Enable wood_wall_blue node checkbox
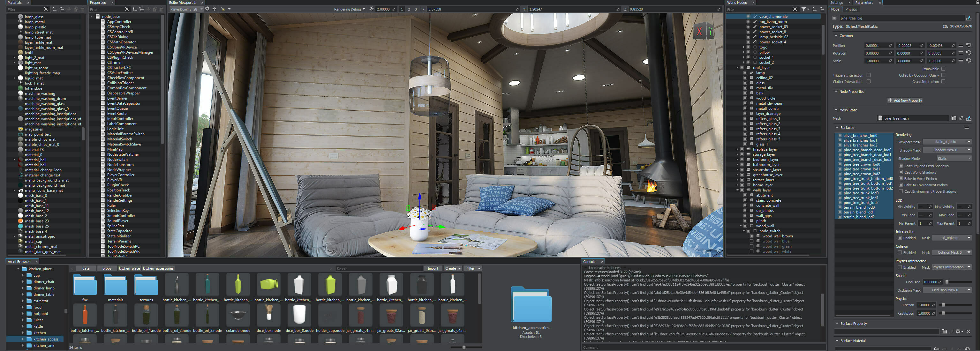This screenshot has height=351, width=980. point(751,241)
